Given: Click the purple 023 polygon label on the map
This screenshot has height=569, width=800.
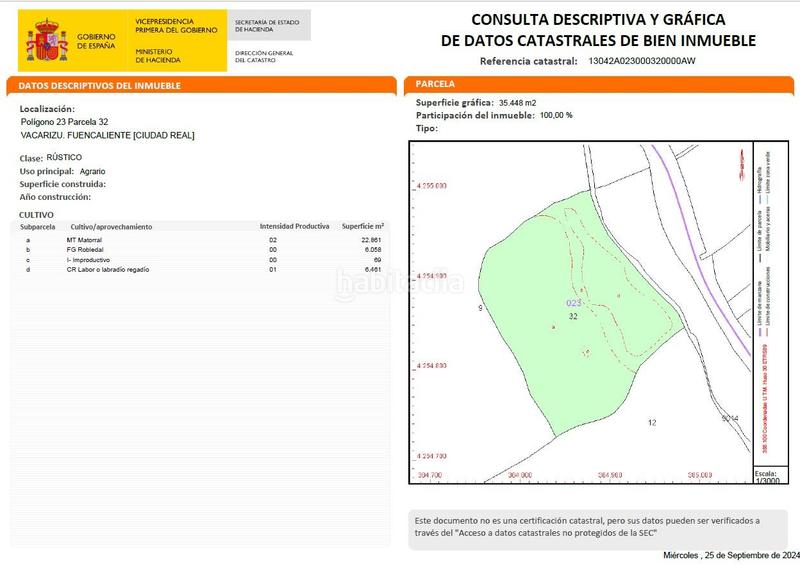Looking at the screenshot, I should 574,302.
